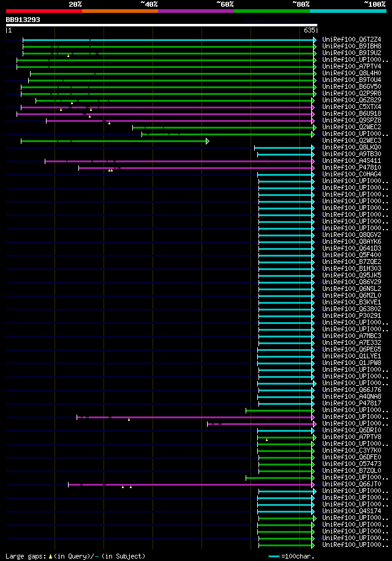Open hit UniRef100_Q6T2Z4
392x561 pixels.
tap(352, 39)
